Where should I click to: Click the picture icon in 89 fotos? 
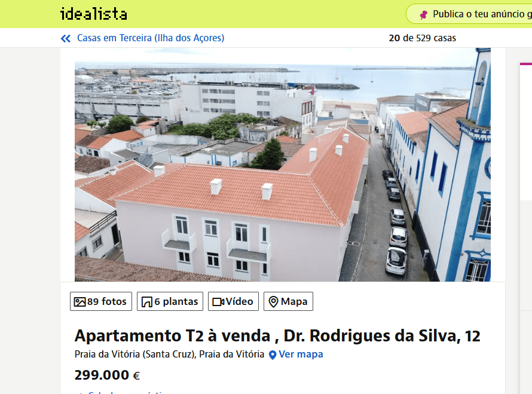[80, 302]
